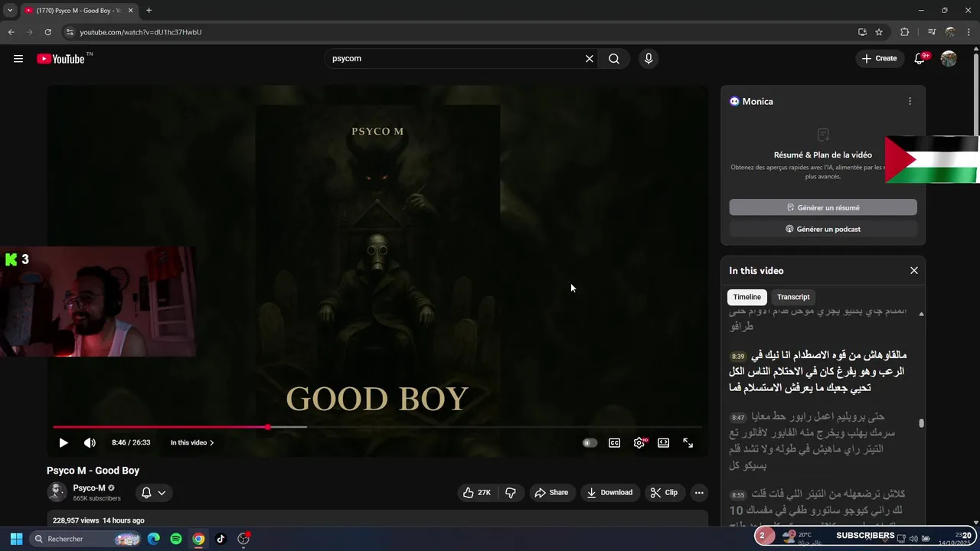Viewport: 980px width, 551px height.
Task: Click the magnifier search button
Action: pos(614,59)
